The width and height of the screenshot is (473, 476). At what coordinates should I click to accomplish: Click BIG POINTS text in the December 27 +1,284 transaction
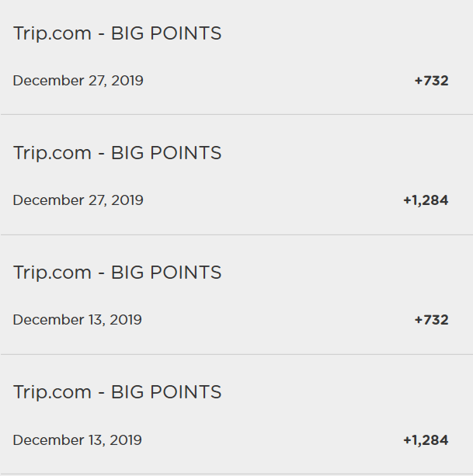tap(166, 153)
